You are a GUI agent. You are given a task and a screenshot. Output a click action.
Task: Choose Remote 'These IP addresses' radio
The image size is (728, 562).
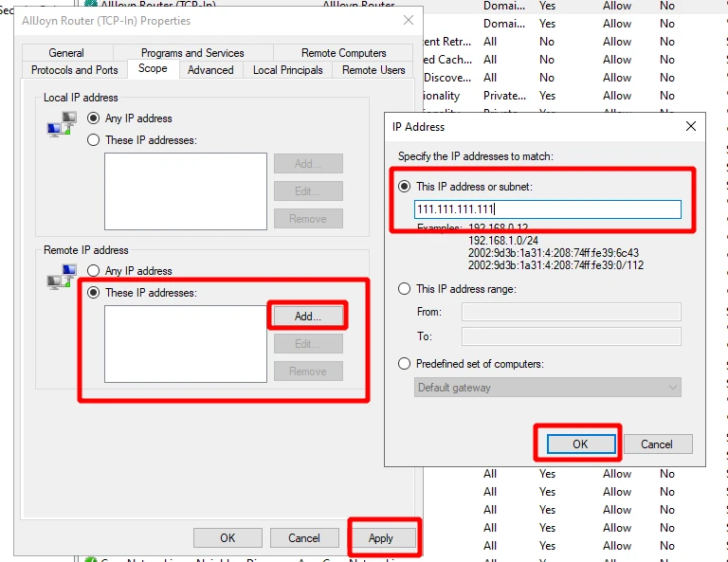pos(93,292)
